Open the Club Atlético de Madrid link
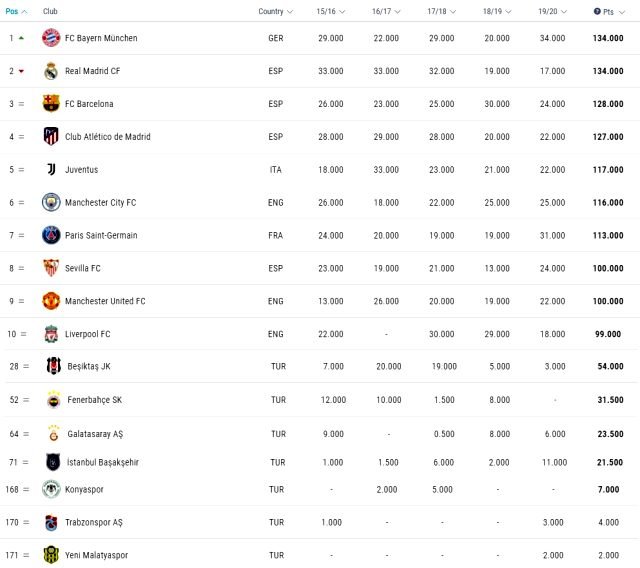 (x=107, y=137)
